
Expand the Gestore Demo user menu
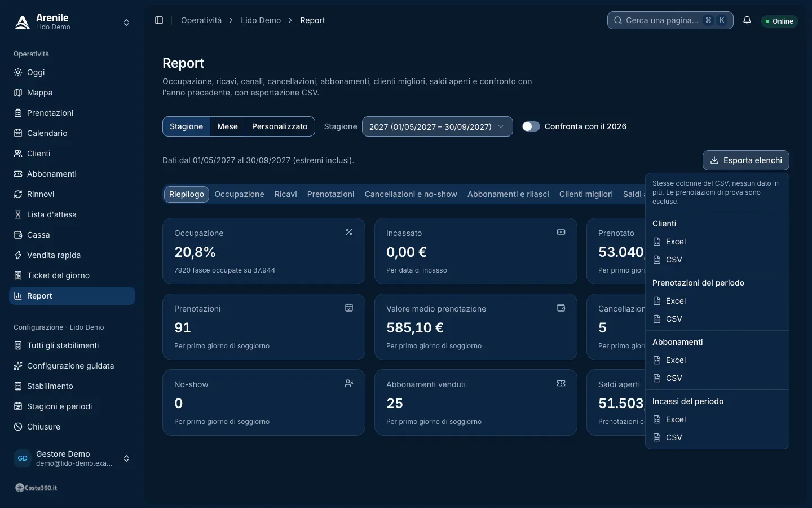[x=72, y=458]
